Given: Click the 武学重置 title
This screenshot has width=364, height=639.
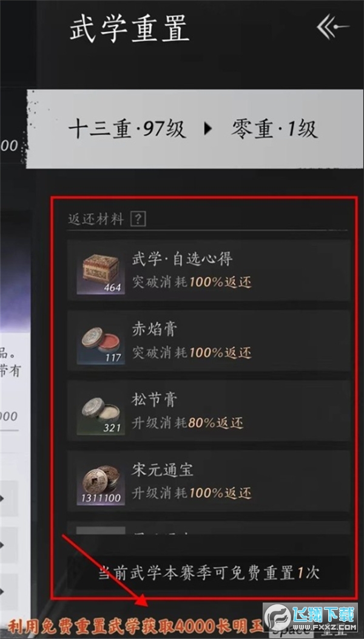Looking at the screenshot, I should [x=129, y=28].
